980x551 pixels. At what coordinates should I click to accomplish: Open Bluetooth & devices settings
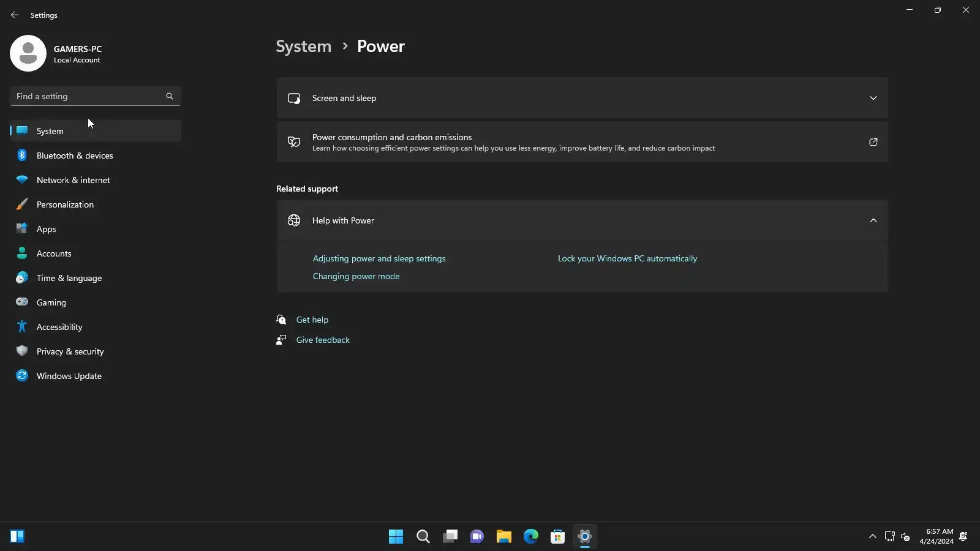click(x=96, y=156)
